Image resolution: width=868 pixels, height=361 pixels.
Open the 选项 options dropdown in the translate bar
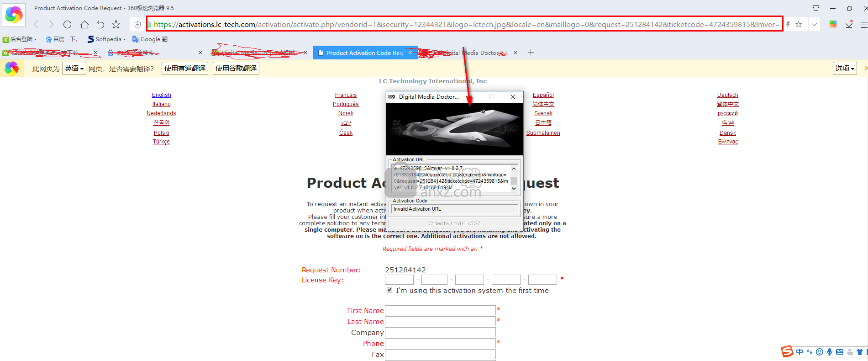click(845, 69)
